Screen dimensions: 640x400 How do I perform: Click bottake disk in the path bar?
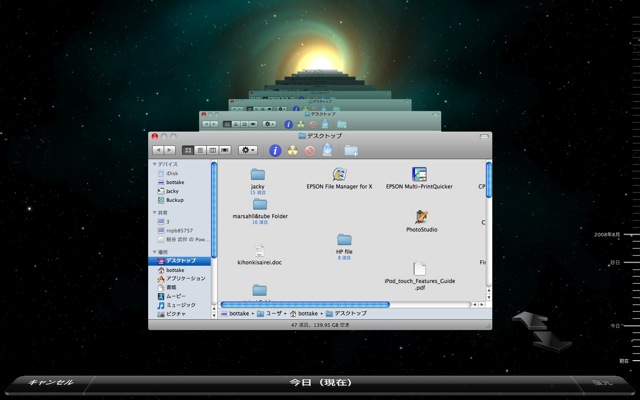[x=235, y=313]
